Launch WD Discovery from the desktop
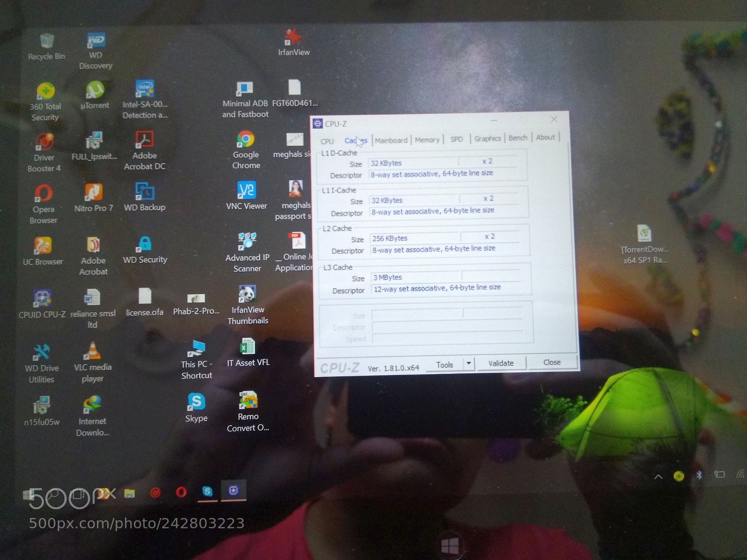The width and height of the screenshot is (747, 560). [96, 51]
